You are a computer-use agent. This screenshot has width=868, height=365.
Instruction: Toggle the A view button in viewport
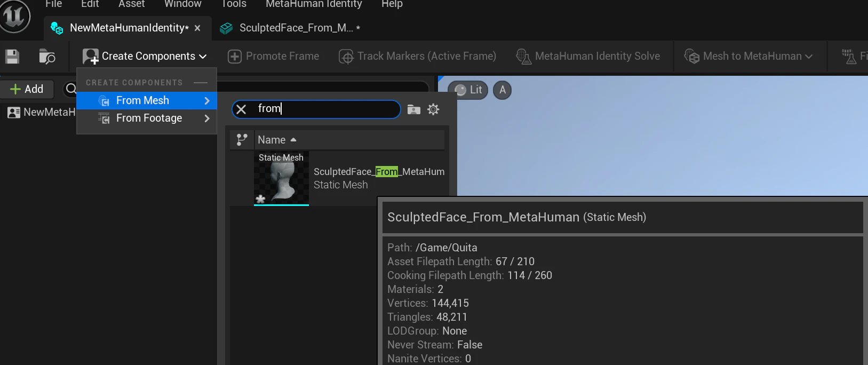click(x=502, y=90)
